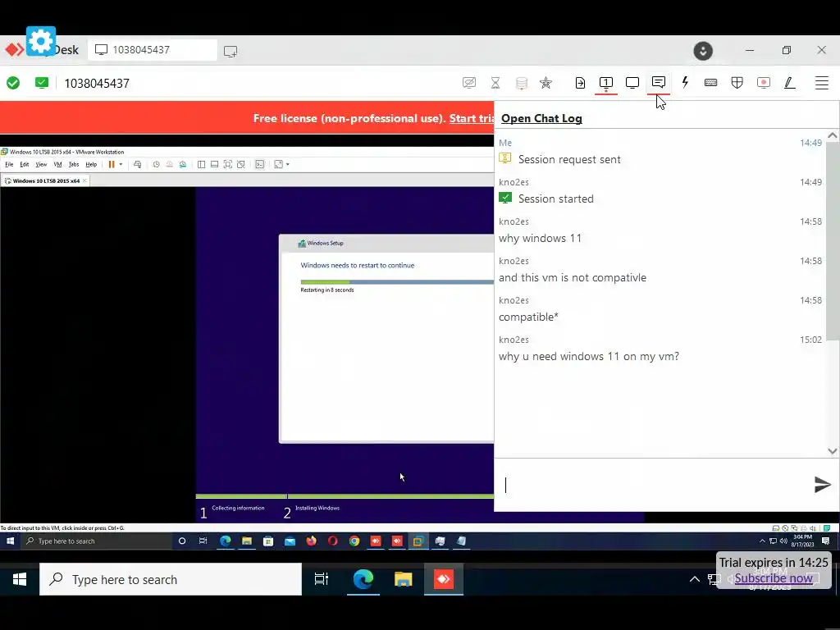This screenshot has width=840, height=630.
Task: Click the database stack icon in toolbar
Action: pos(521,83)
